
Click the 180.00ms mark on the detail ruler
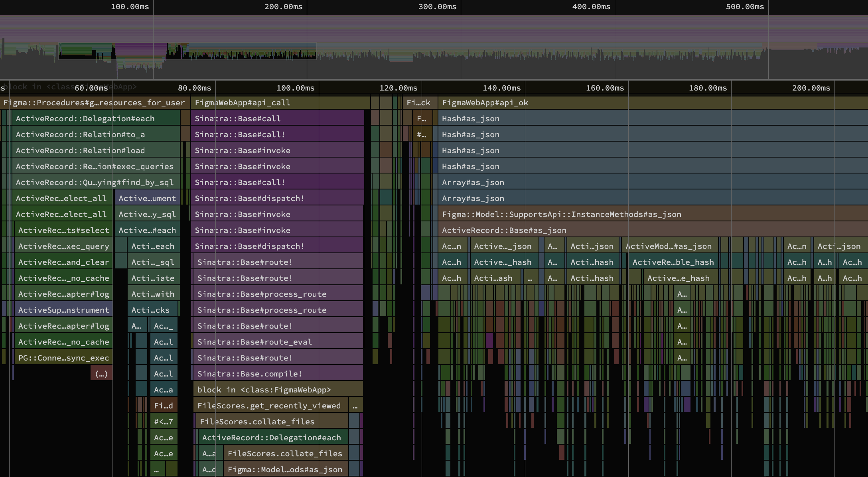(708, 88)
